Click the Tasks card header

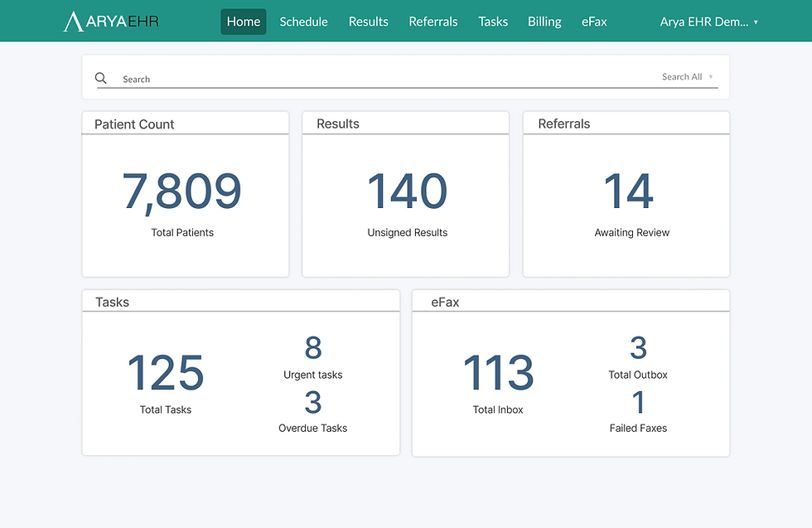coord(241,302)
